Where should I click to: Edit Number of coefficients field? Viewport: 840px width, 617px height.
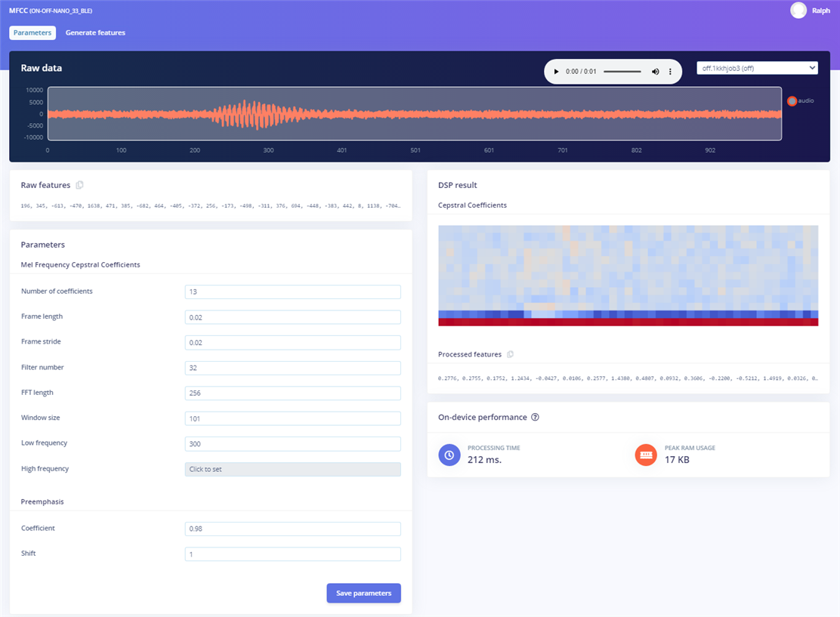(x=292, y=292)
